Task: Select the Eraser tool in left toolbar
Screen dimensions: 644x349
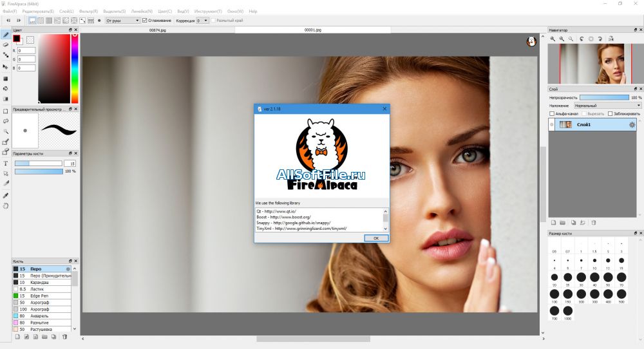Action: (6, 45)
